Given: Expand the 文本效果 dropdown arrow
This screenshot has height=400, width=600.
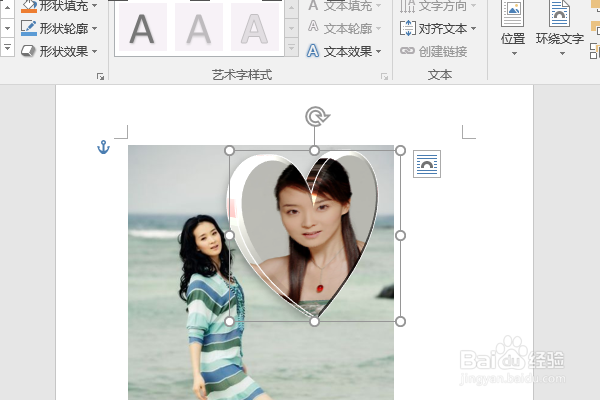Looking at the screenshot, I should [378, 51].
